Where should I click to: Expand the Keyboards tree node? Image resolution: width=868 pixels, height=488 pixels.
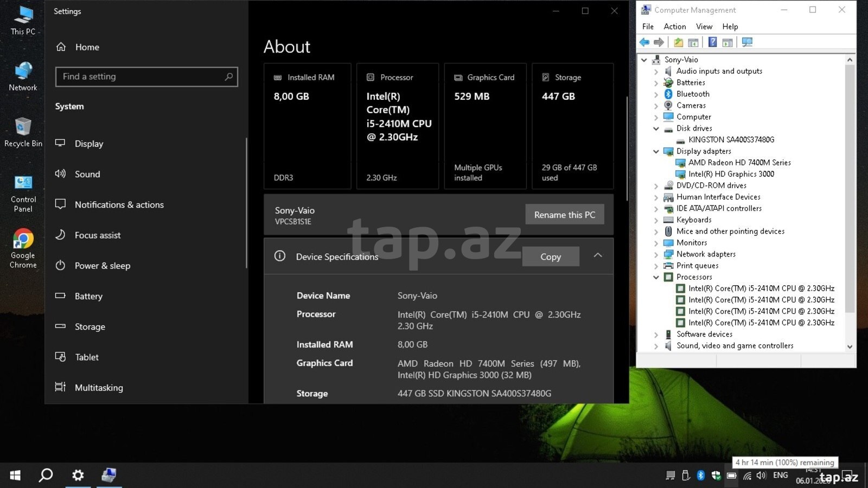[x=656, y=220]
